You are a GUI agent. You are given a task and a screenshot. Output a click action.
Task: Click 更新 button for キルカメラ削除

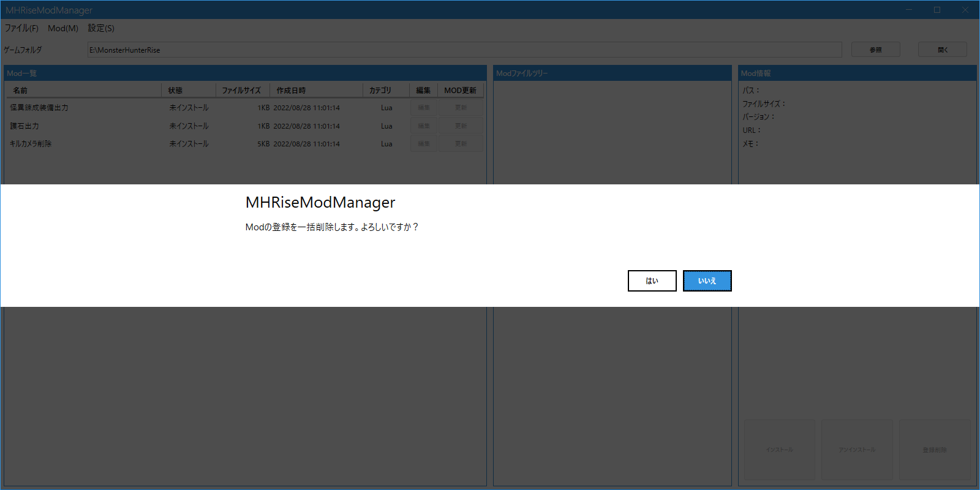461,143
